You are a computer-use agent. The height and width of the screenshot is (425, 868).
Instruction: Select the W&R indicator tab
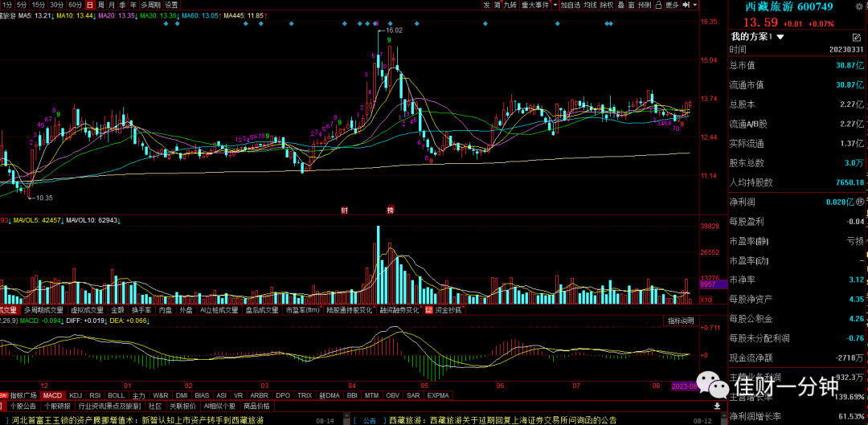161,395
